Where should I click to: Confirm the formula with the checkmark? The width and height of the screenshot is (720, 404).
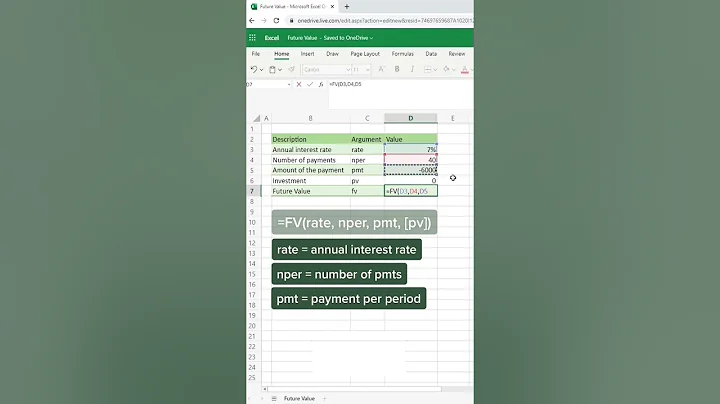(x=310, y=84)
